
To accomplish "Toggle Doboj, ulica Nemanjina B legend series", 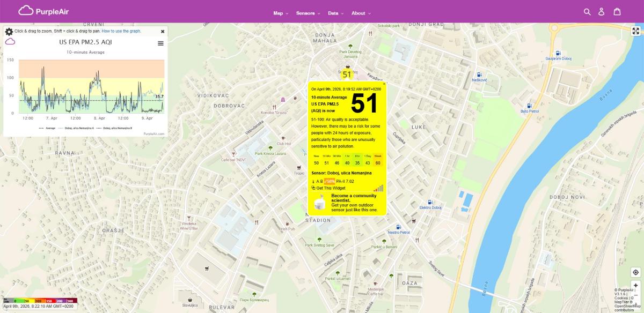I will click(116, 128).
